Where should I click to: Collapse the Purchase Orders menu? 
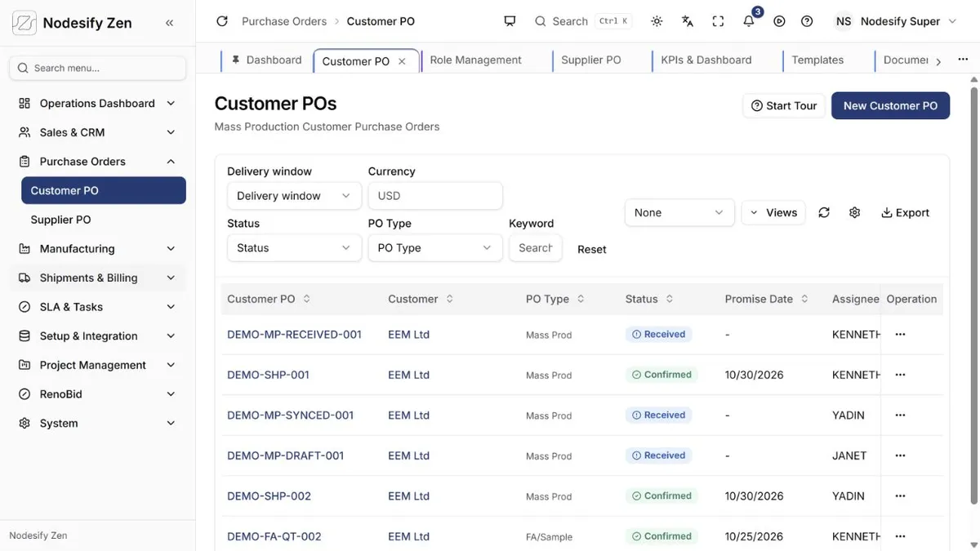(97, 162)
